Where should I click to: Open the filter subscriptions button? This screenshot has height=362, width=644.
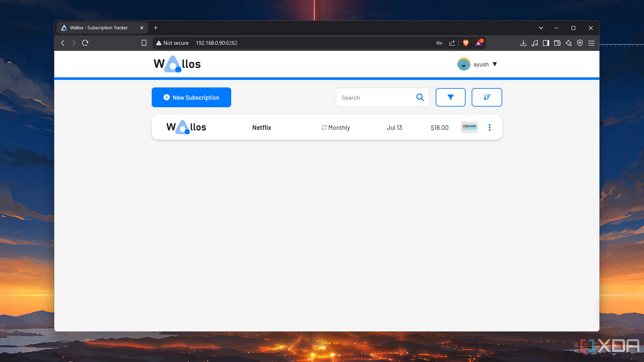(450, 97)
